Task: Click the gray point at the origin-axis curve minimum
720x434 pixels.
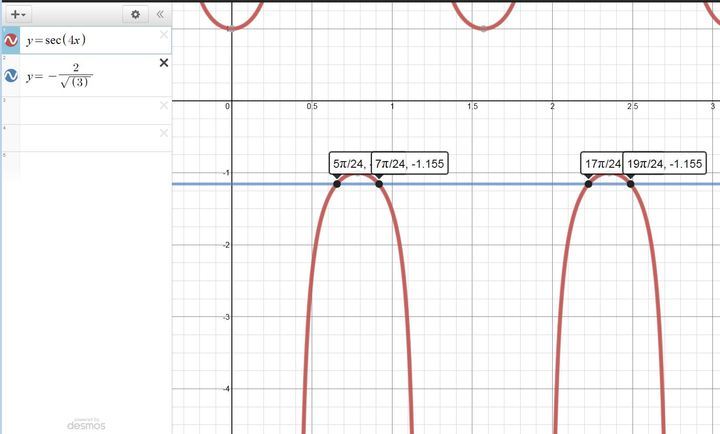Action: pos(231,28)
